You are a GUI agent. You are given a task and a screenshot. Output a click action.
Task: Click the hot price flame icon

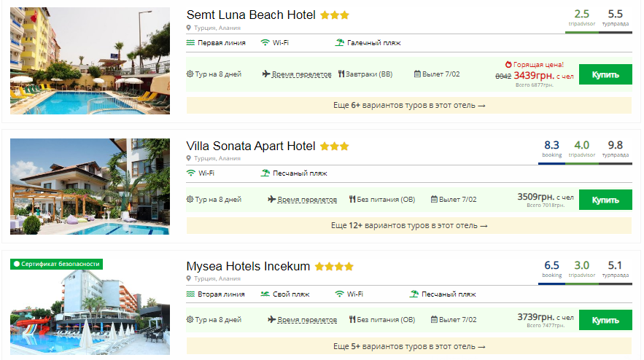pyautogui.click(x=508, y=64)
